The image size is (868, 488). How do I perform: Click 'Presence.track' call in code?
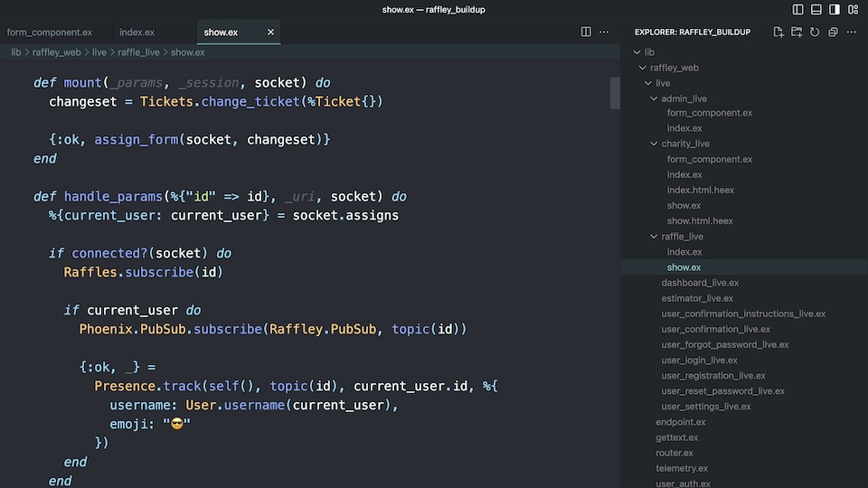click(147, 386)
